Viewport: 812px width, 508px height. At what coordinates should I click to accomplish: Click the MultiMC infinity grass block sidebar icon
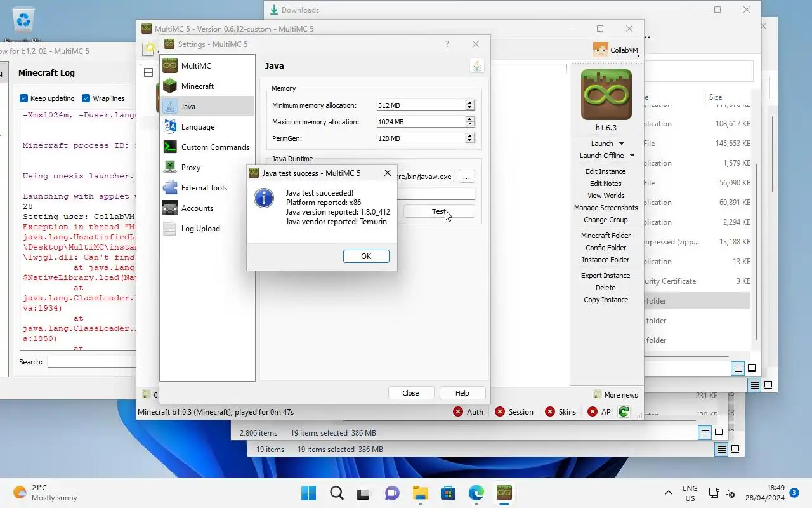pos(170,65)
